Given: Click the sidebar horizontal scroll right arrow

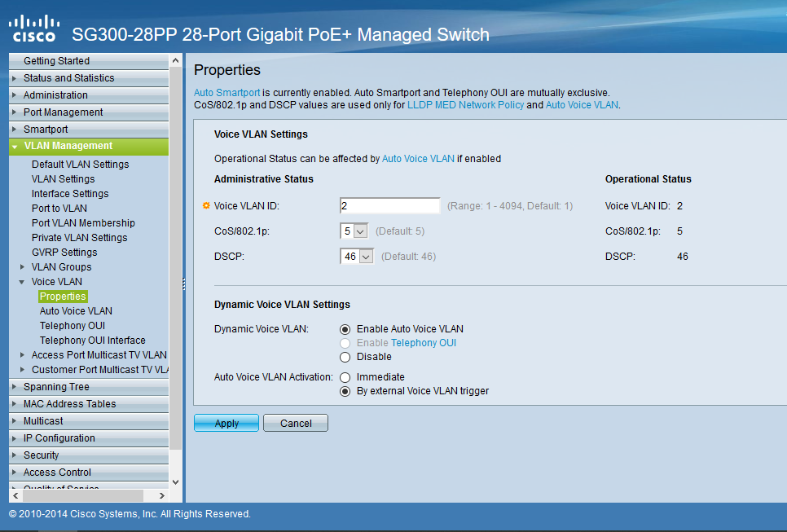Looking at the screenshot, I should (x=161, y=496).
